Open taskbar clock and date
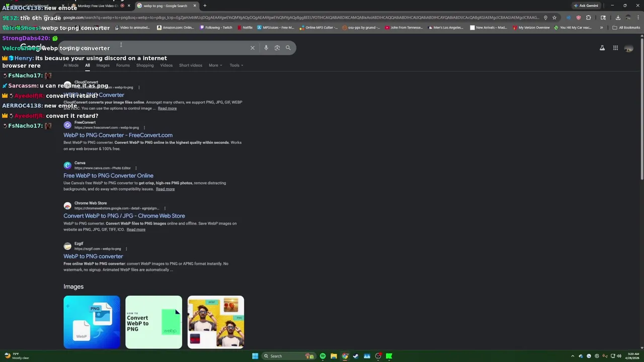The image size is (644, 362). (633, 356)
